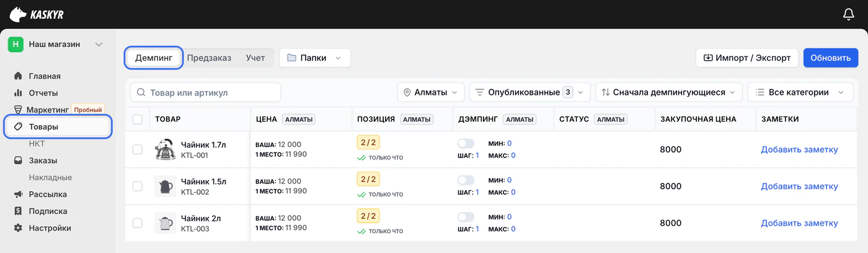Screen dimensions: 868x253
Task: Click the Товары tag icon
Action: coord(18,126)
